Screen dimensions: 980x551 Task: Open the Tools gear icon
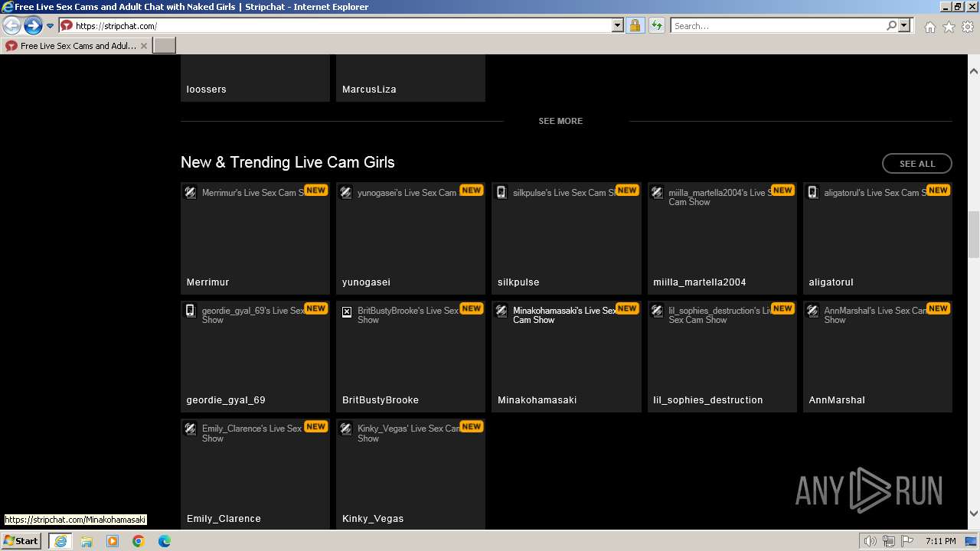[x=968, y=27]
